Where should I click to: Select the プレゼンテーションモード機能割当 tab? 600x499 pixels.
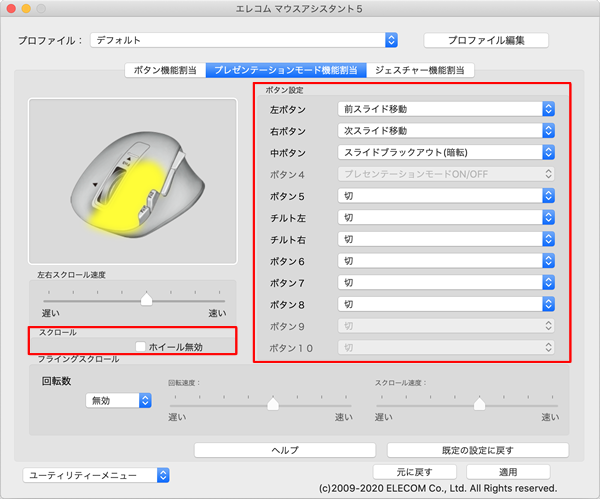coord(286,70)
